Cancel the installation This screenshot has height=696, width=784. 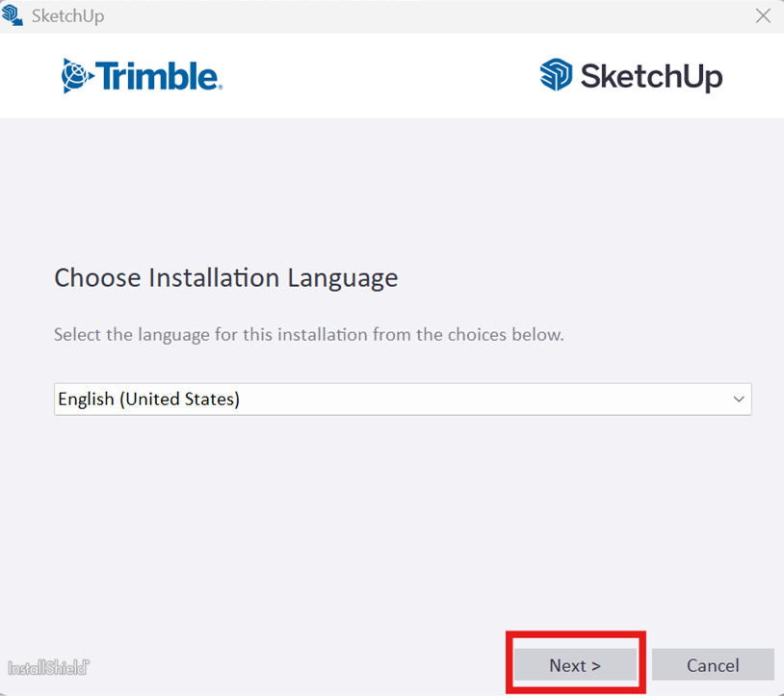tap(713, 665)
